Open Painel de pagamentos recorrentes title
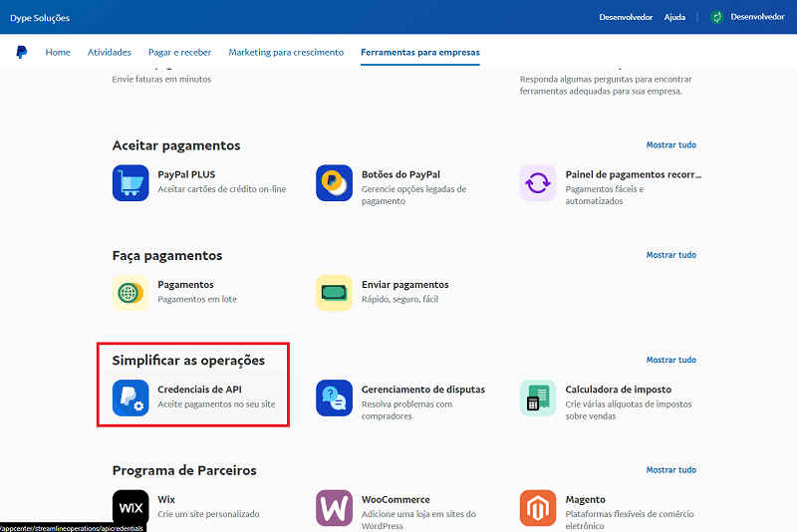The width and height of the screenshot is (797, 532). click(634, 174)
